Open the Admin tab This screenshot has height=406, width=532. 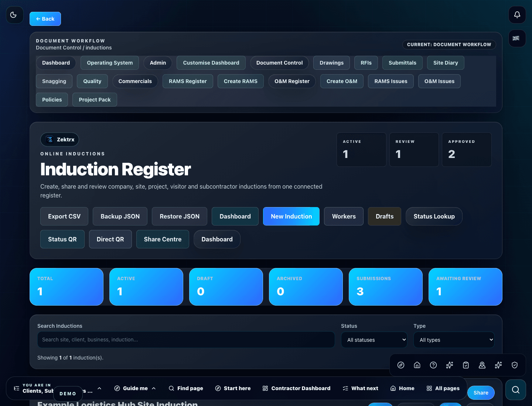pyautogui.click(x=158, y=63)
